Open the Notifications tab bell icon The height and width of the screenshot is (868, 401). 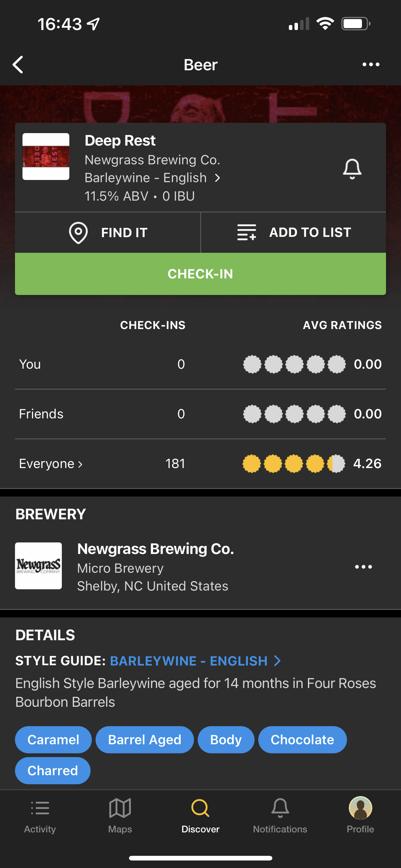coord(280,808)
